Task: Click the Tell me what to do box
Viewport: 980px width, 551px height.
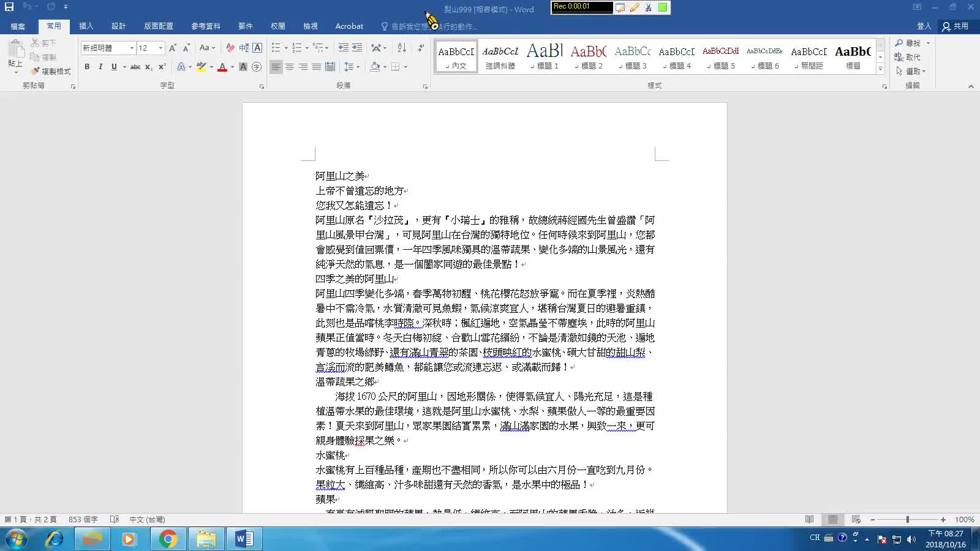Action: click(429, 26)
